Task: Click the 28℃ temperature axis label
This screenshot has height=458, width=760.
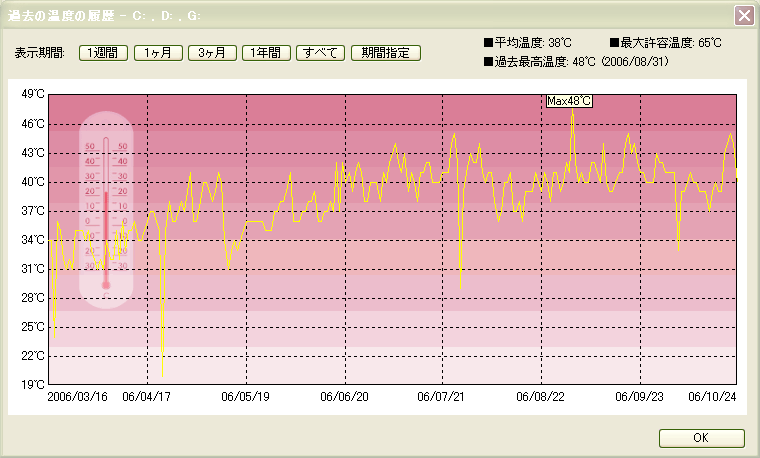Action: click(x=33, y=298)
